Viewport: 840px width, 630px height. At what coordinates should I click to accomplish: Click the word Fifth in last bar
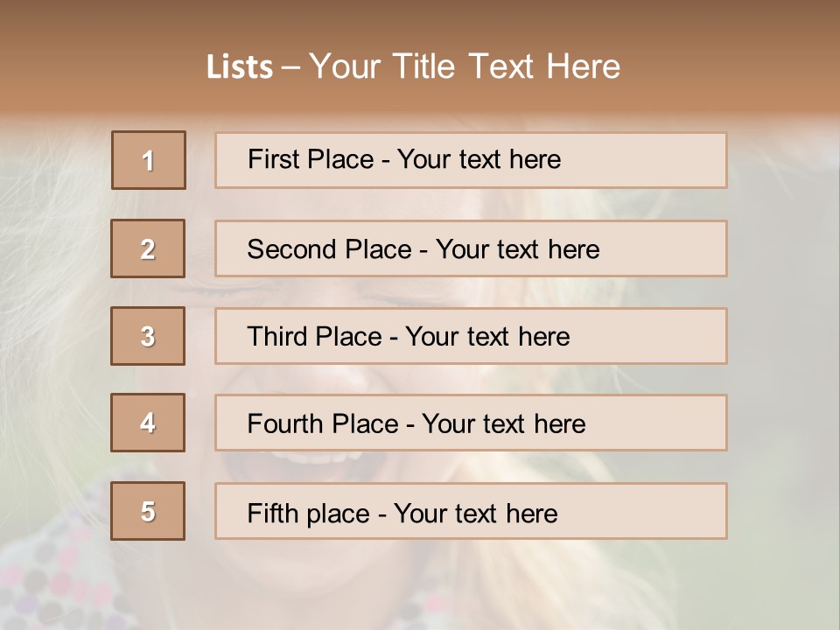coord(273,513)
